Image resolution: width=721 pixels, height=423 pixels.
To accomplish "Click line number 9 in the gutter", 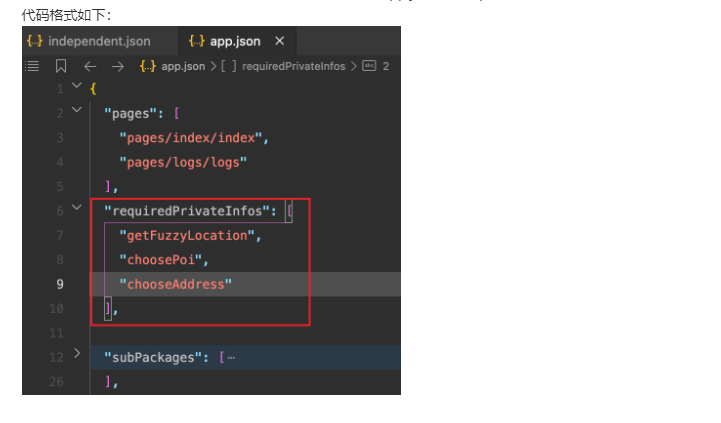I will click(60, 284).
